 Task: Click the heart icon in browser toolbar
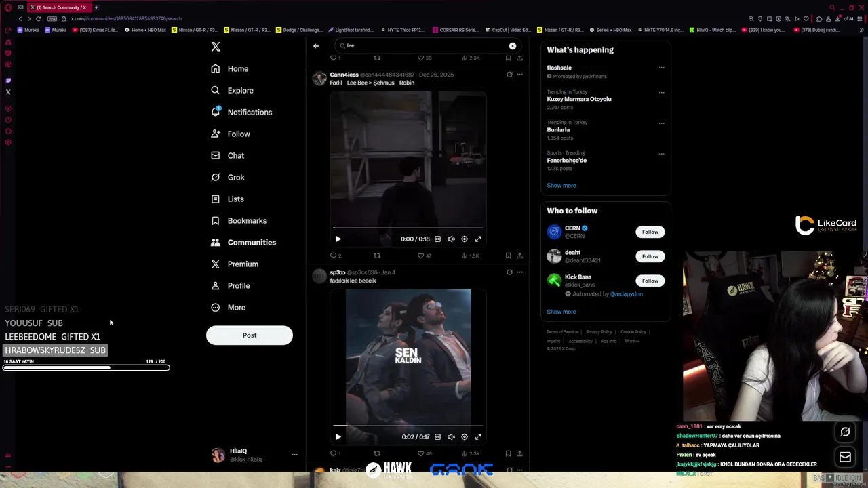pos(806,19)
